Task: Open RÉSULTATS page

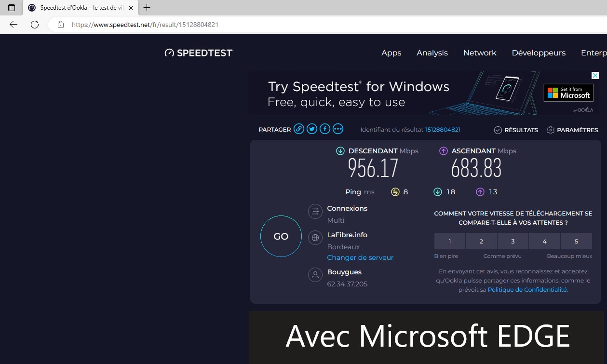Action: pos(516,130)
